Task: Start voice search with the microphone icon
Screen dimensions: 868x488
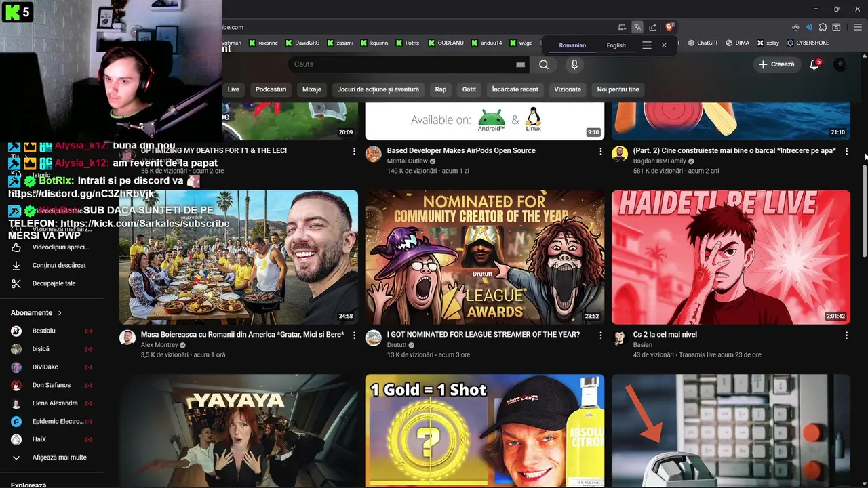Action: pos(574,64)
